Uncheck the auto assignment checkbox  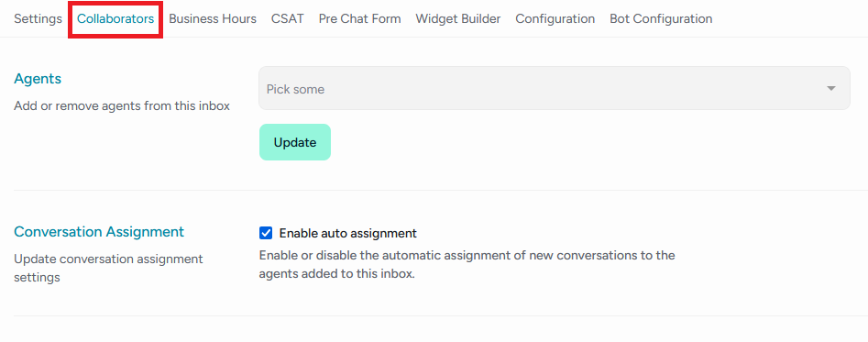(x=266, y=233)
